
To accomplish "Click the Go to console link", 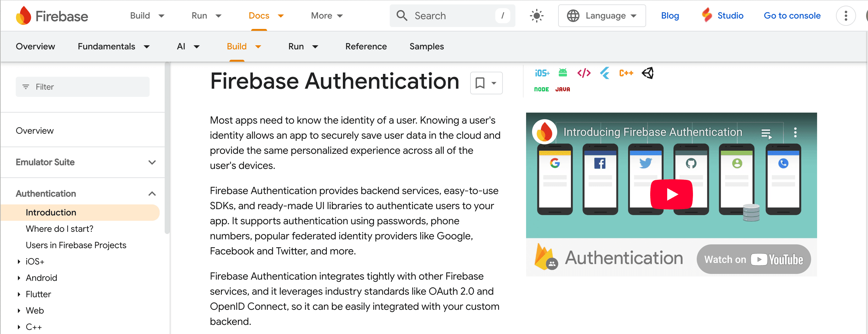I will click(792, 16).
